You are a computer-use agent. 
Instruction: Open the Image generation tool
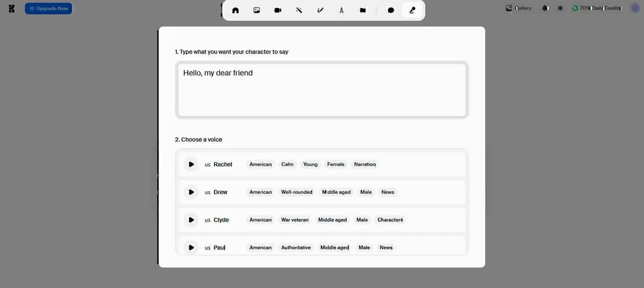pyautogui.click(x=257, y=10)
